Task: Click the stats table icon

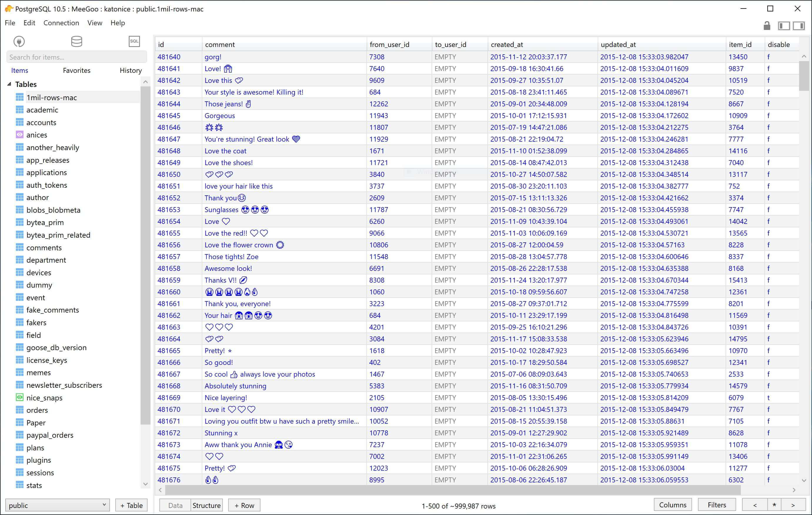Action: [20, 485]
